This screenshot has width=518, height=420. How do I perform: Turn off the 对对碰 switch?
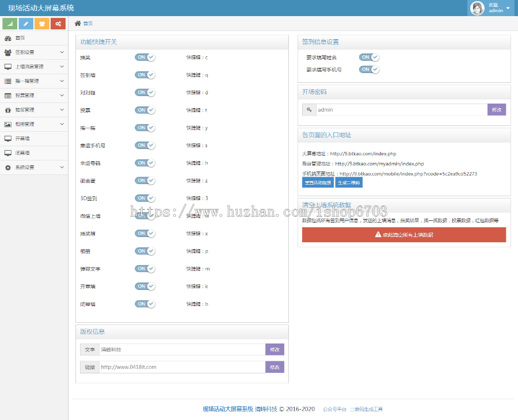[x=145, y=93]
